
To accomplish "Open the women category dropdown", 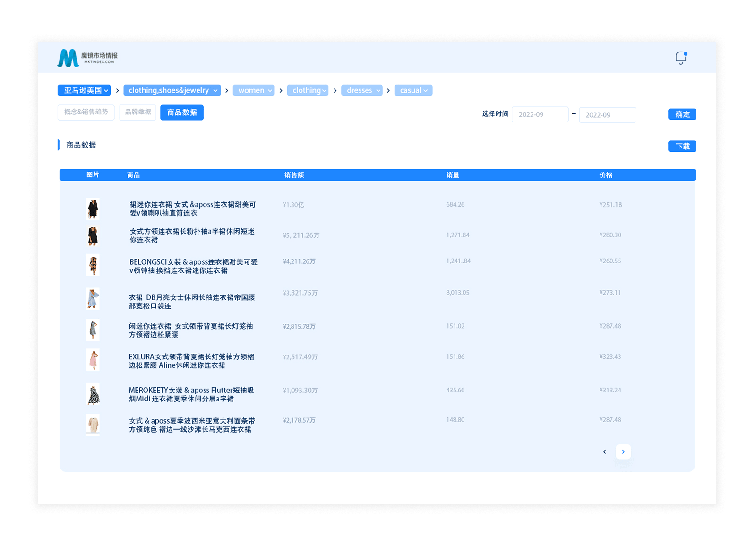I will click(253, 90).
